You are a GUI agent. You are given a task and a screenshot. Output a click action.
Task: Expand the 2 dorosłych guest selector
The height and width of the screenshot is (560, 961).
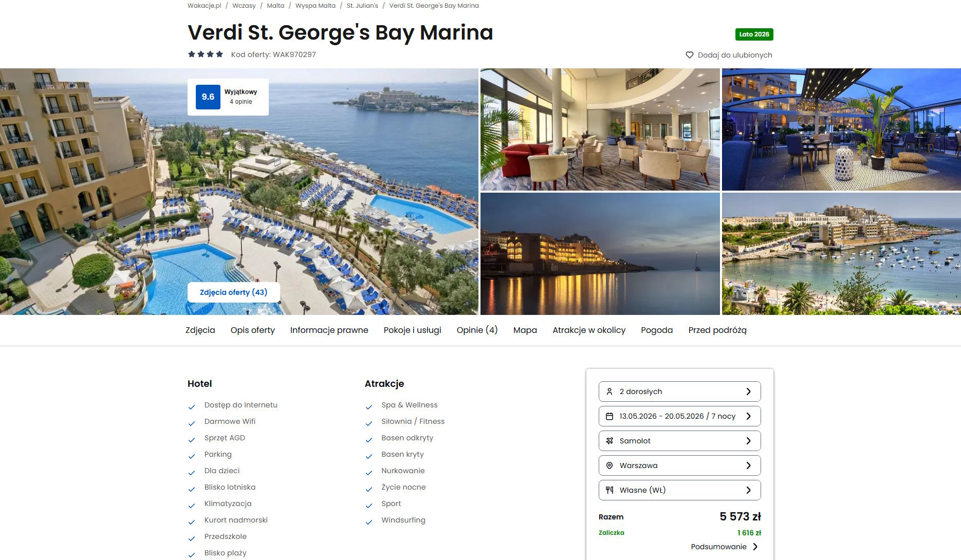(680, 391)
